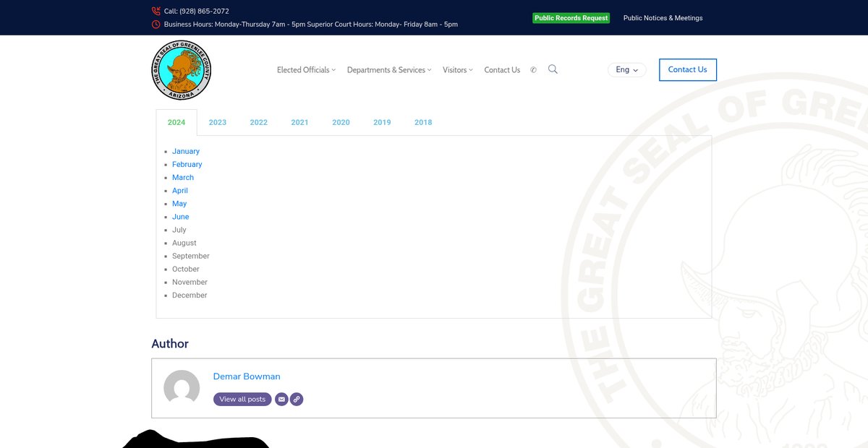The height and width of the screenshot is (448, 868).
Task: Switch to the 2021 tab
Action: point(299,122)
